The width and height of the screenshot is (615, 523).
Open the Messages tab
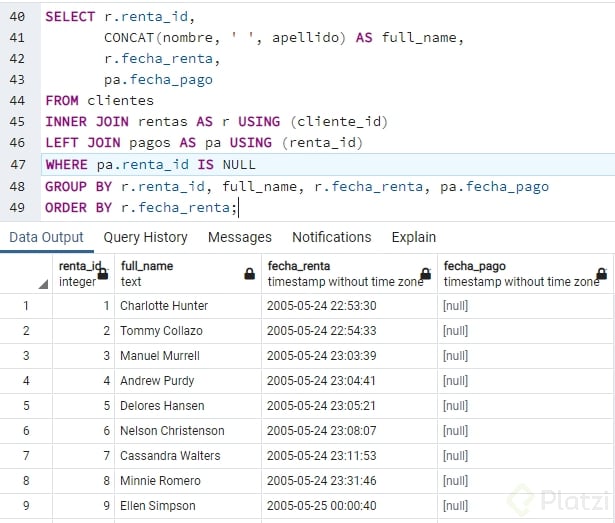pos(240,237)
